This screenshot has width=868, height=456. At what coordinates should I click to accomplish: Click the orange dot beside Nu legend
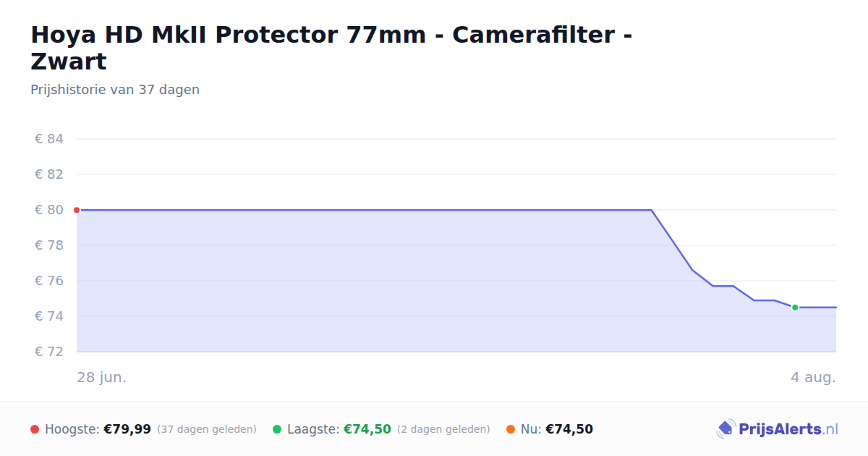511,429
